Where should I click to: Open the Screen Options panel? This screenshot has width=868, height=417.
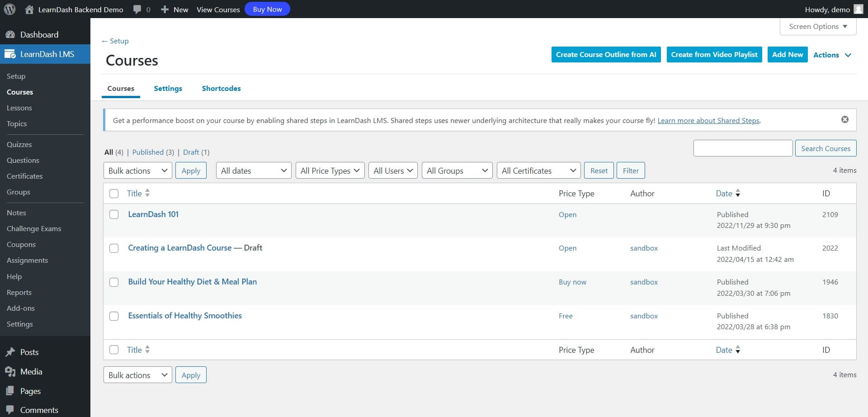[817, 27]
